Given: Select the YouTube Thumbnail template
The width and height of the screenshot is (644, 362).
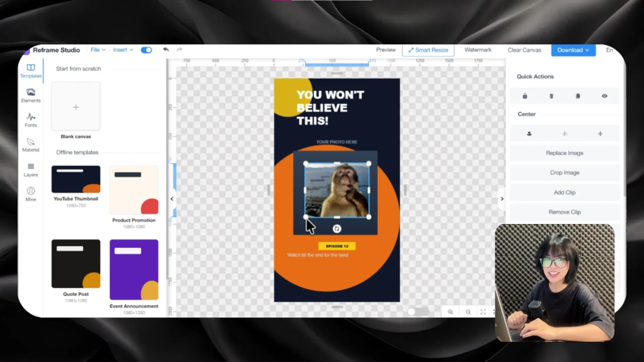Looking at the screenshot, I should coord(76,179).
